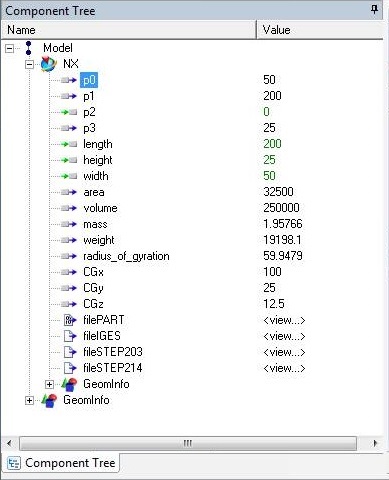
Task: Open the fileSTEP203 <view...> link
Action: point(284,353)
